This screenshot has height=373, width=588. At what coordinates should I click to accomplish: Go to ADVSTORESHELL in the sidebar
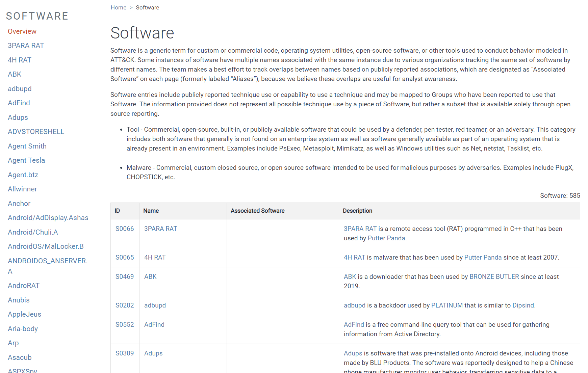click(x=36, y=132)
